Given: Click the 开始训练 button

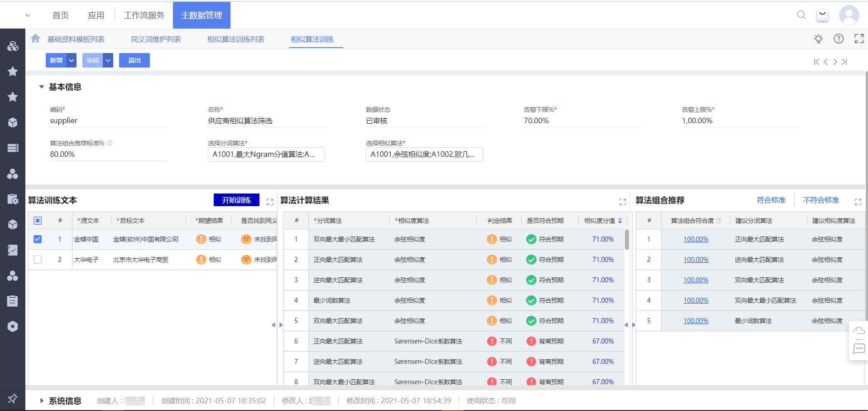Looking at the screenshot, I should pyautogui.click(x=236, y=200).
